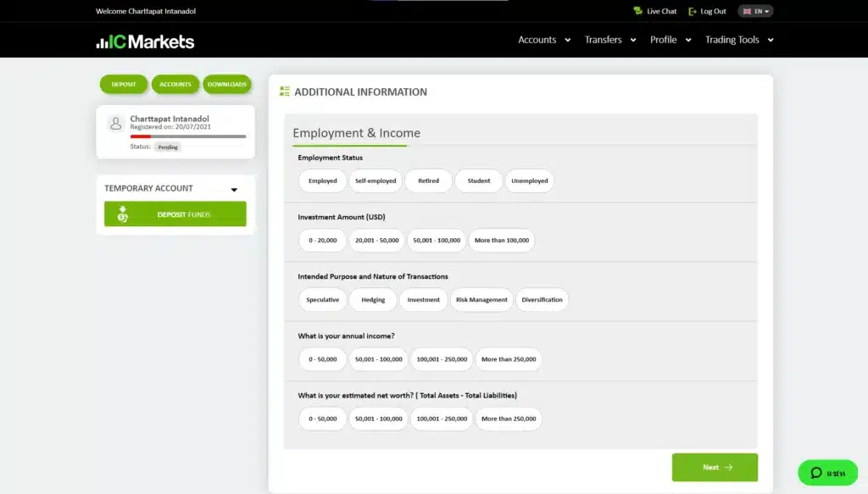This screenshot has width=868, height=494.
Task: Click the IC Markets logo
Action: tap(145, 42)
